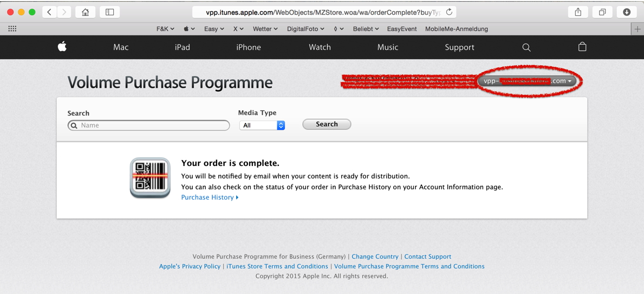Expand the Apple bookmarks folder
Viewport: 644px width, 294px height.
[x=189, y=29]
